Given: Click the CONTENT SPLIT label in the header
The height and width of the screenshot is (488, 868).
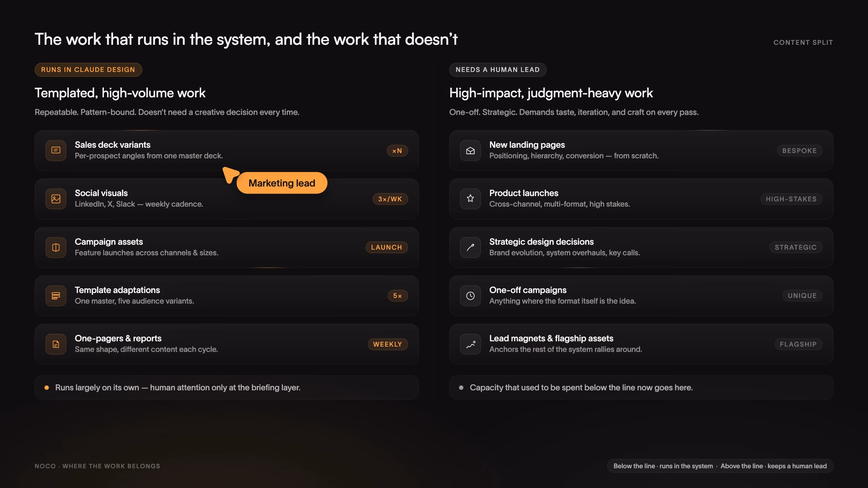Looking at the screenshot, I should coord(803,43).
